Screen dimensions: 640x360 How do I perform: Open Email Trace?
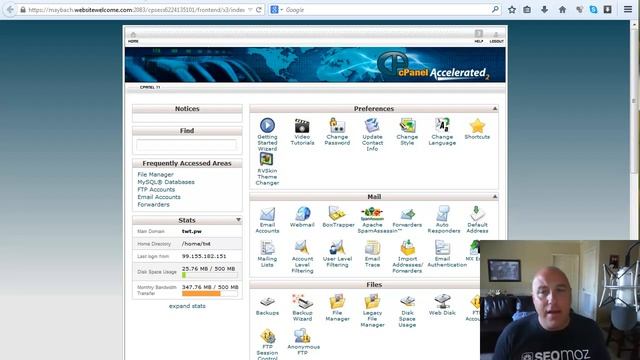(x=372, y=248)
